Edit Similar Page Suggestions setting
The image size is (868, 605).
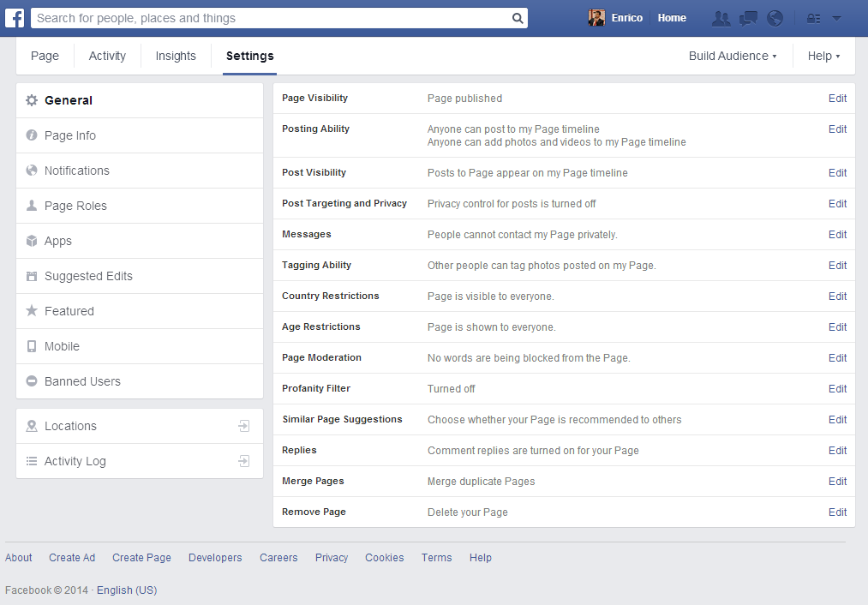pyautogui.click(x=837, y=420)
